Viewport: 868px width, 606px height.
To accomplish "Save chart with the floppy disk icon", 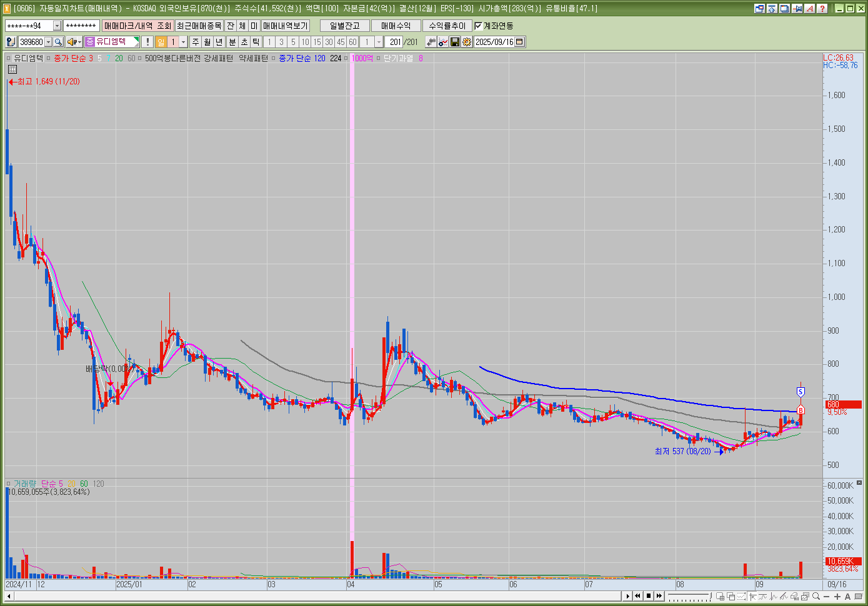I will [455, 42].
